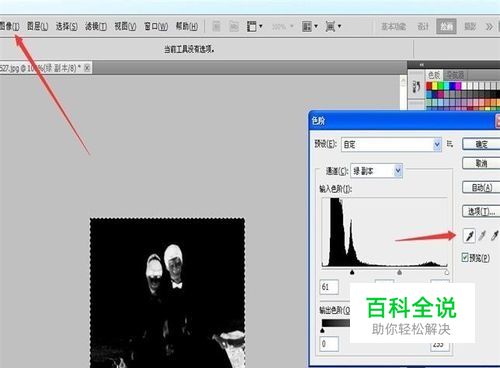Click the black input level slider handle
500x368 pixels.
point(352,272)
